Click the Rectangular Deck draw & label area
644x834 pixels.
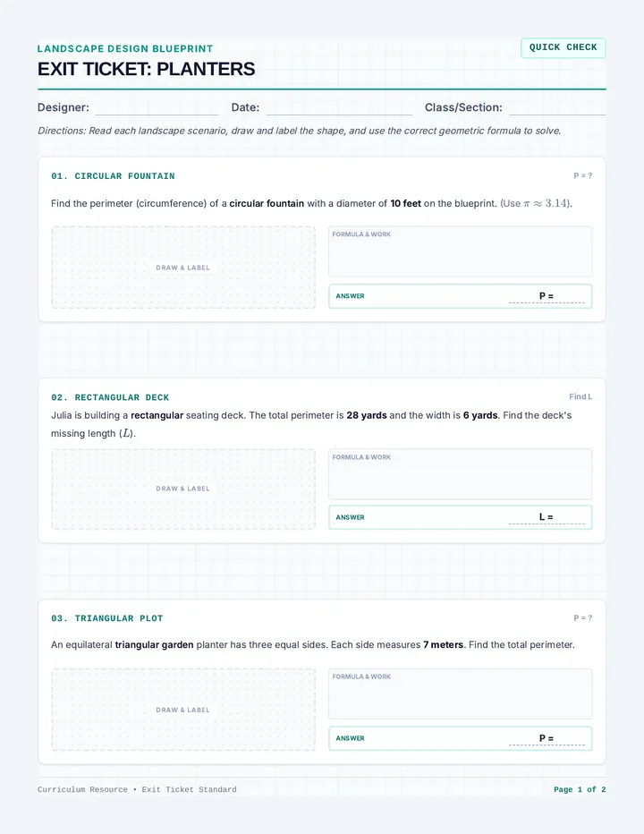click(x=183, y=489)
